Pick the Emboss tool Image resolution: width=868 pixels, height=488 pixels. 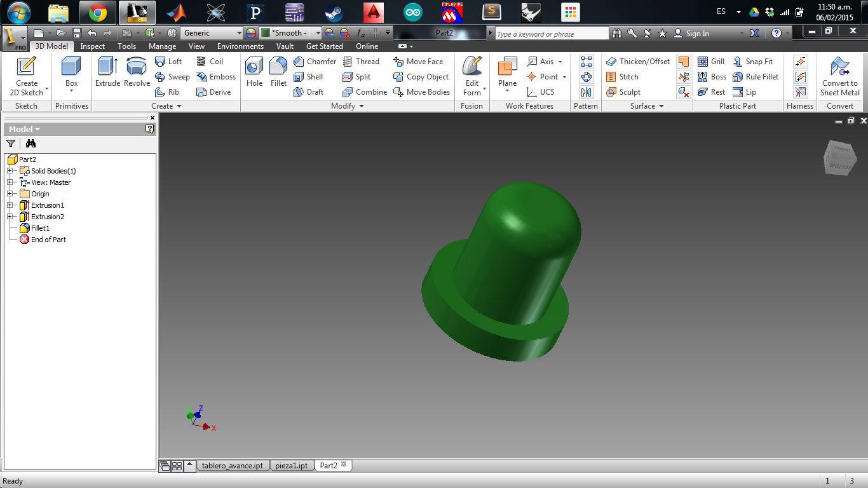pos(216,77)
